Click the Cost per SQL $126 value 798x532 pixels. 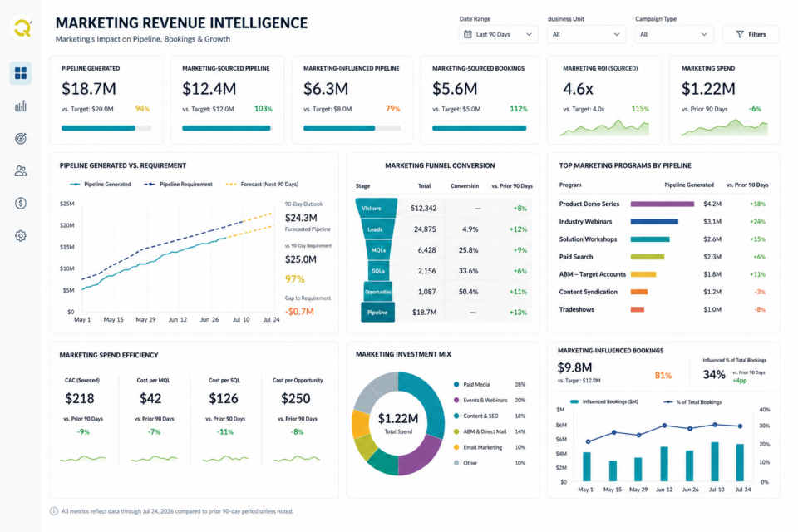[x=224, y=399]
